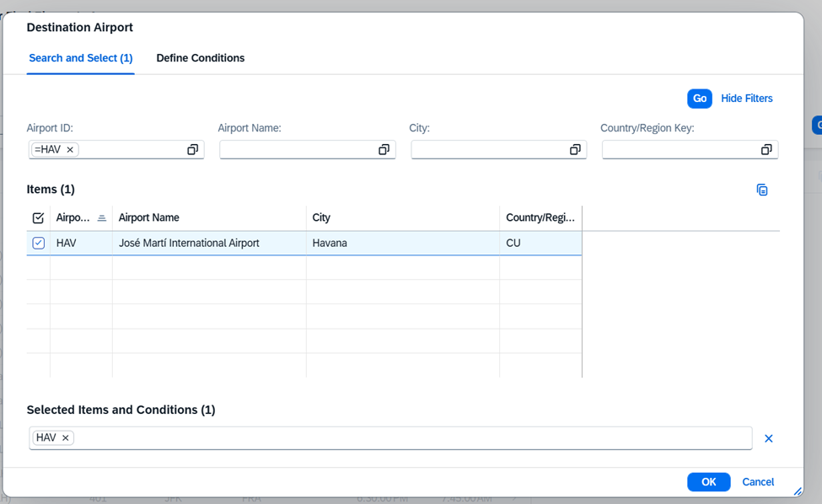
Task: Click inside the City filter input
Action: pyautogui.click(x=487, y=150)
